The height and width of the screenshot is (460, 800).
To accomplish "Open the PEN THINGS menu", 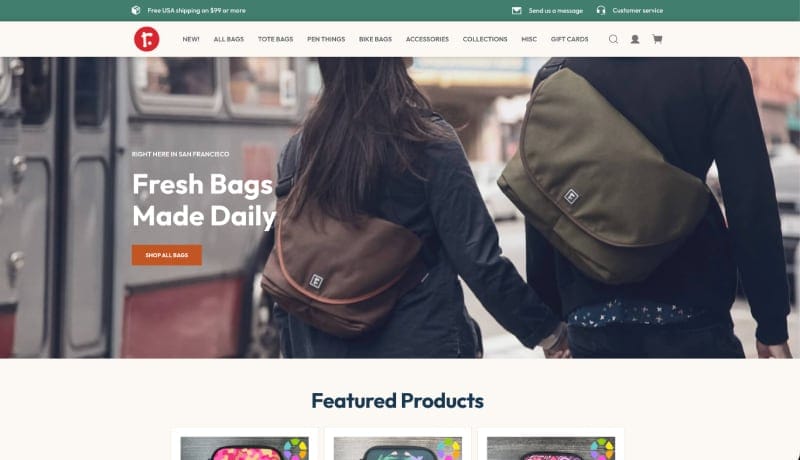I will click(326, 39).
